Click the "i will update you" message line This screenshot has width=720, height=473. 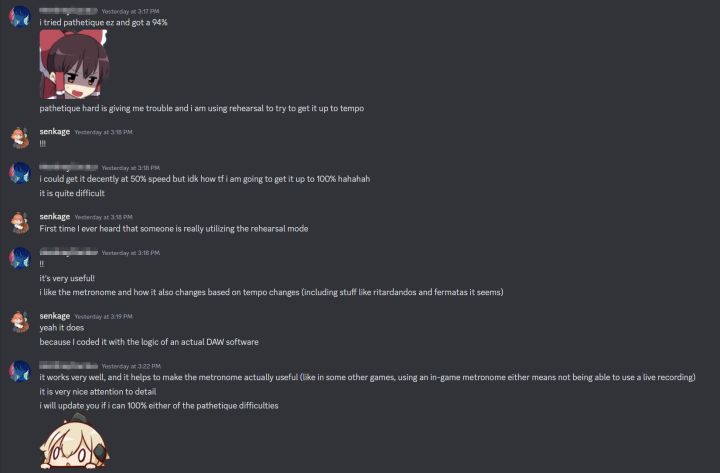pos(158,405)
